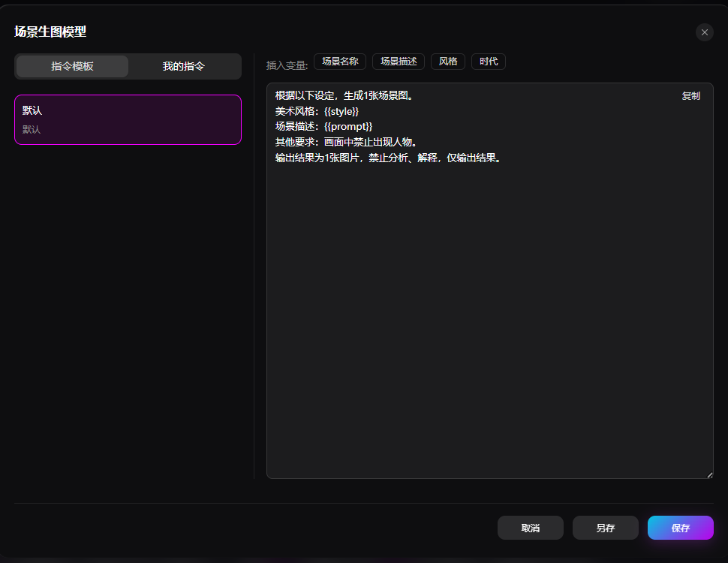This screenshot has width=728, height=563.
Task: Click the textarea resize handle corner
Action: [x=709, y=474]
